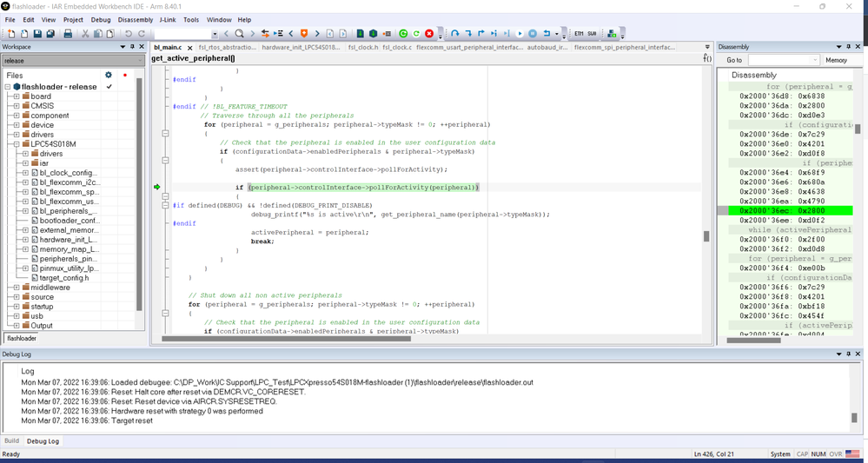Image resolution: width=868 pixels, height=463 pixels.
Task: Toggle auto-hide pin on Workspace panel
Action: click(132, 47)
